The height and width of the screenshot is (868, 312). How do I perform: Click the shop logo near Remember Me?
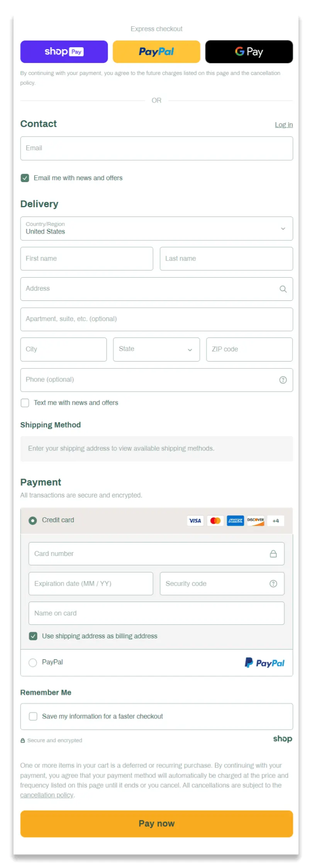click(283, 738)
